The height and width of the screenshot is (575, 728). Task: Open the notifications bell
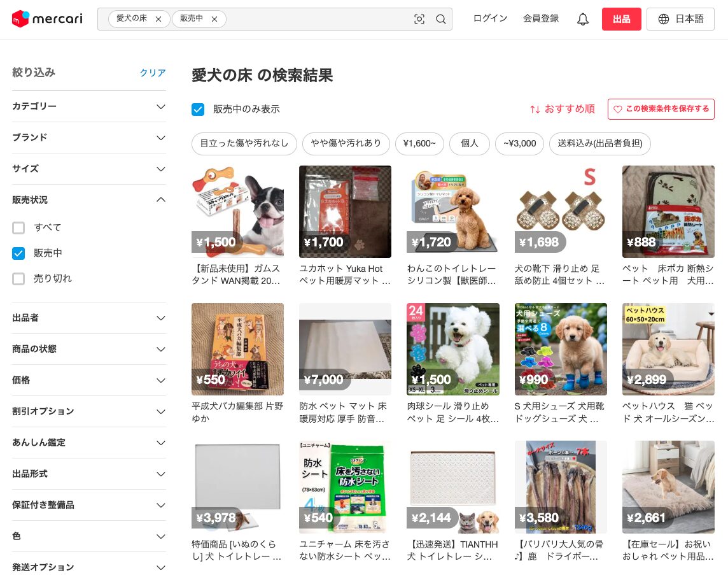(x=583, y=19)
